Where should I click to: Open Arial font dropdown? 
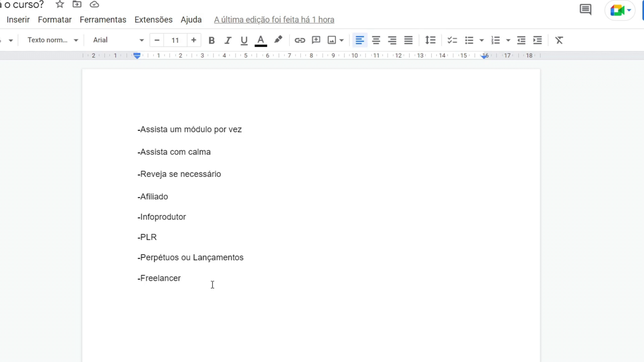(x=118, y=40)
